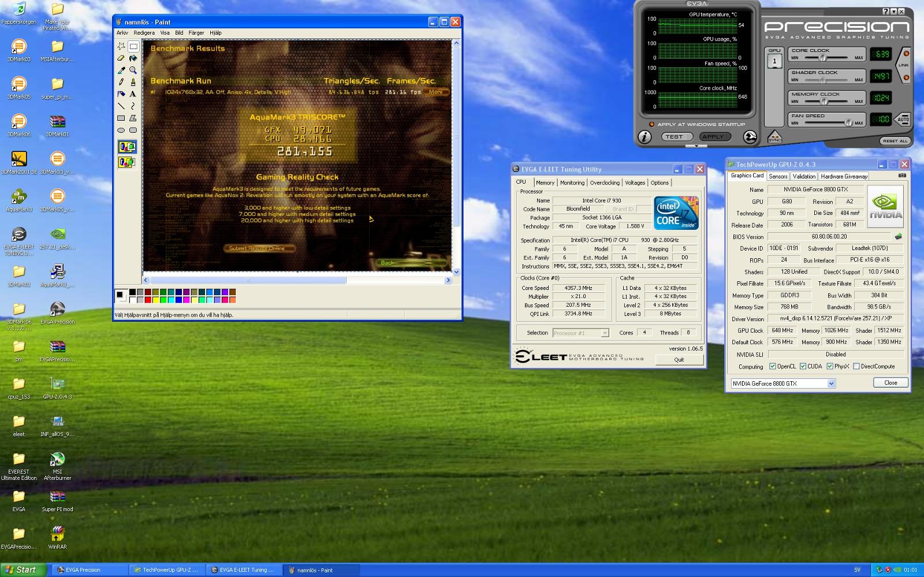The width and height of the screenshot is (924, 577).
Task: Select the Rounded Rectangle tool
Action: 133,130
